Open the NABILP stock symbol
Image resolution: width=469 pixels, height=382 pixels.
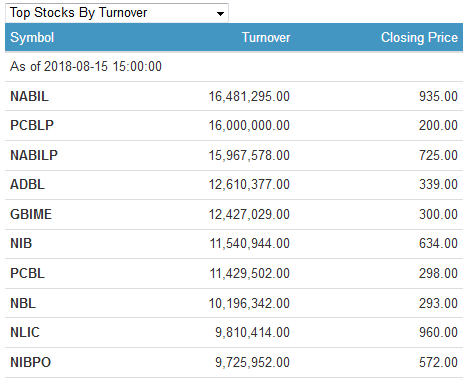click(x=34, y=155)
